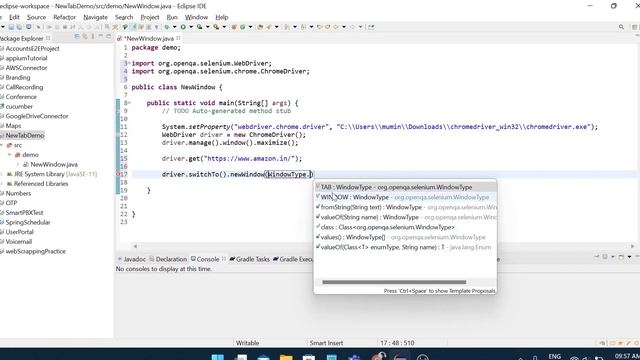The height and width of the screenshot is (360, 640).
Task: Select WINDOW : WindowType autocomplete proposal
Action: pos(405,197)
